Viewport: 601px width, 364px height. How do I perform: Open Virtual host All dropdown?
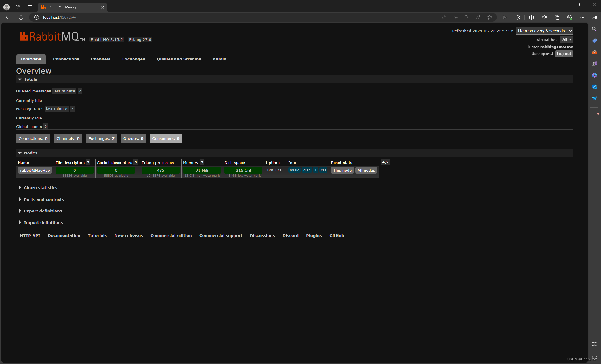pos(566,40)
